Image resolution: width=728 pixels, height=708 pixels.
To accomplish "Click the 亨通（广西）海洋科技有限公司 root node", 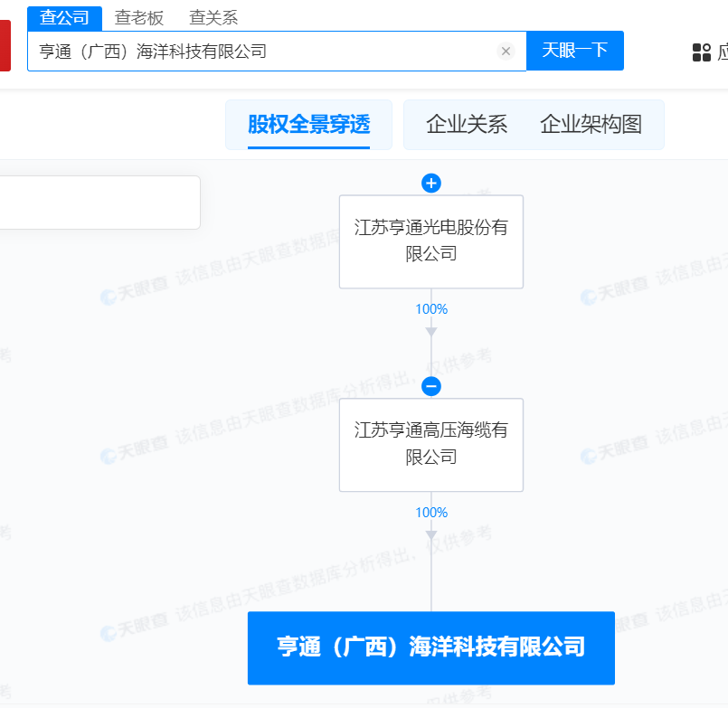I will (430, 647).
